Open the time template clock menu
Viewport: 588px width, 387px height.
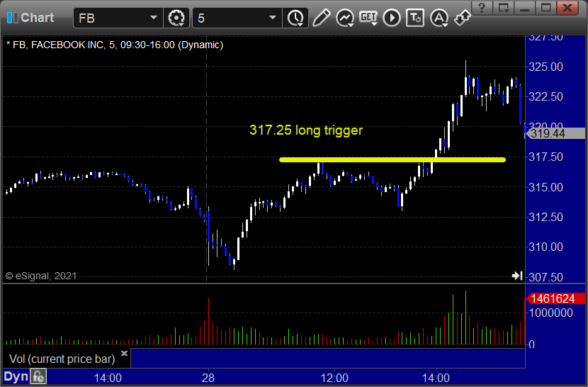pos(296,18)
